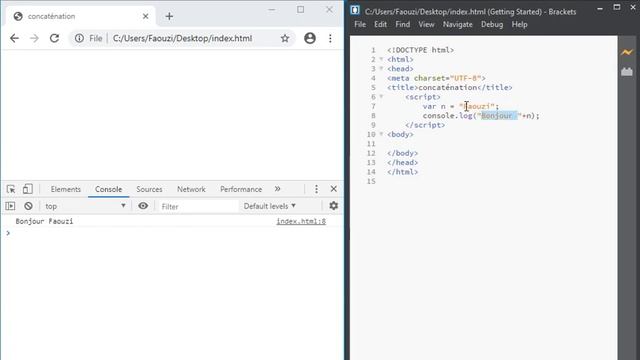
Task: Open the Brackets File menu
Action: coord(360,24)
